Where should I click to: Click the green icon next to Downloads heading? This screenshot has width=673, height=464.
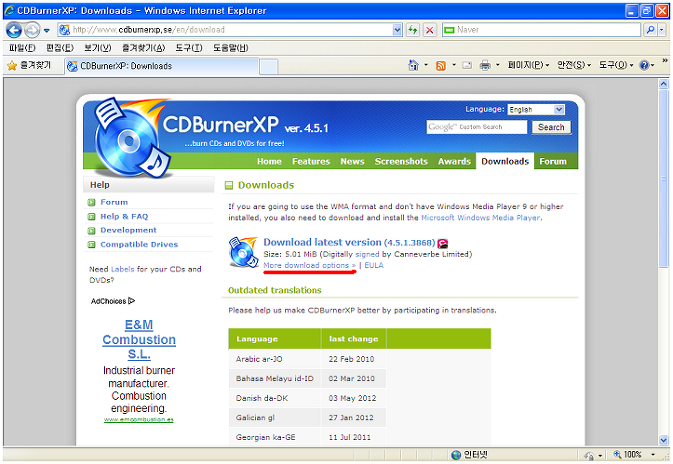[229, 185]
